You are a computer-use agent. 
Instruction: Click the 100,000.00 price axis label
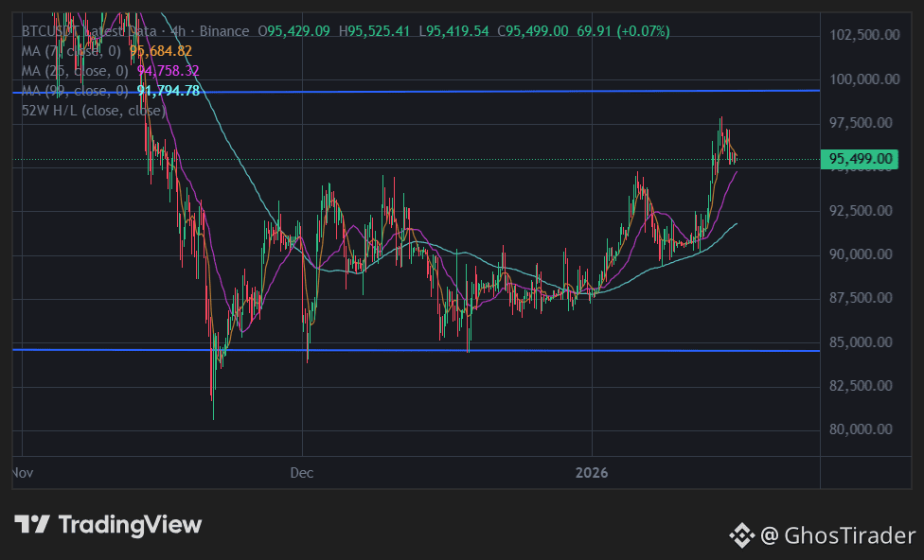[864, 79]
